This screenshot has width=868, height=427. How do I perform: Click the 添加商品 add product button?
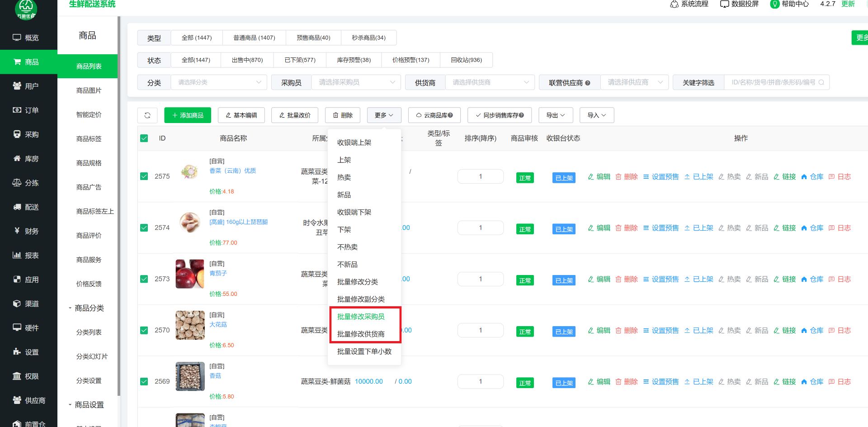click(188, 115)
